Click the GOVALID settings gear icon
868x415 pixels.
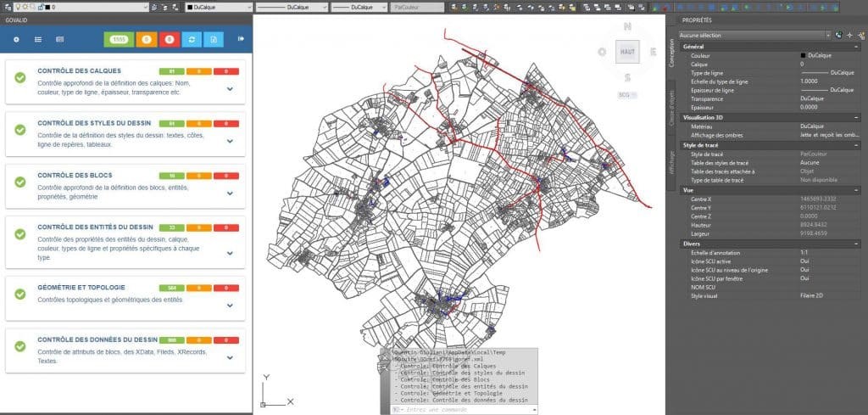(16, 39)
